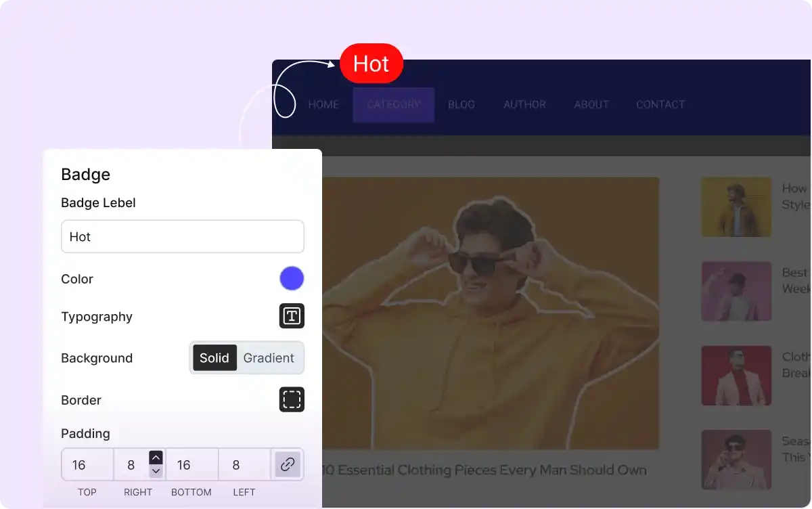Open the AUTHOR menu item
The image size is (812, 509).
pyautogui.click(x=524, y=105)
